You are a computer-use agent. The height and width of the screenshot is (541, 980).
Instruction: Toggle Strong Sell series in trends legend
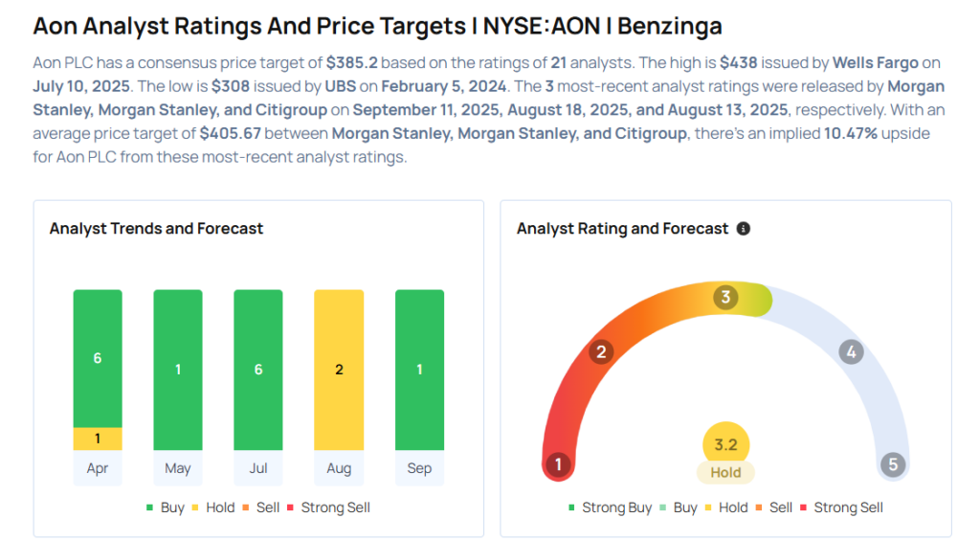(327, 507)
